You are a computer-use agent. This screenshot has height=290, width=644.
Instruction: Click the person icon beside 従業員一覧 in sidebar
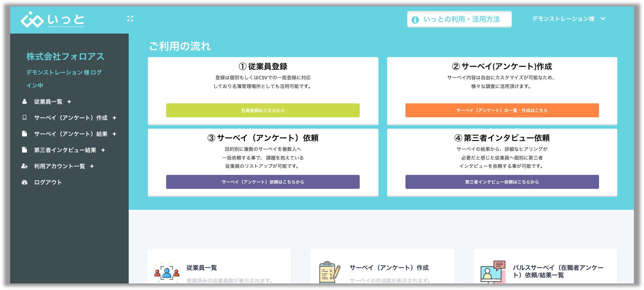click(24, 102)
